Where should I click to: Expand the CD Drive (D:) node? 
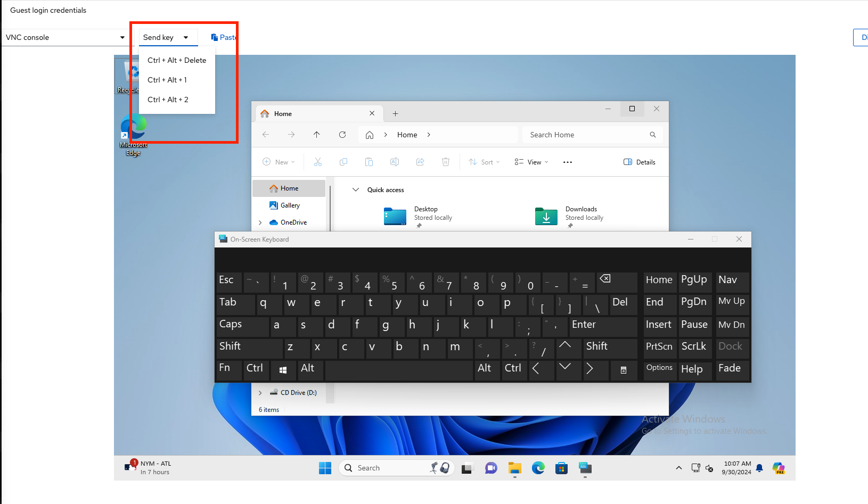260,393
